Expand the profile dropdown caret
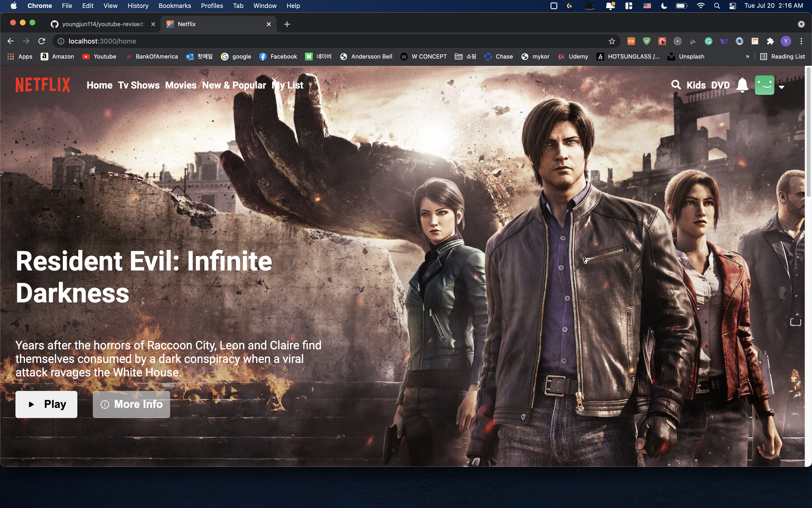Screen dimensions: 812x508 (782, 87)
